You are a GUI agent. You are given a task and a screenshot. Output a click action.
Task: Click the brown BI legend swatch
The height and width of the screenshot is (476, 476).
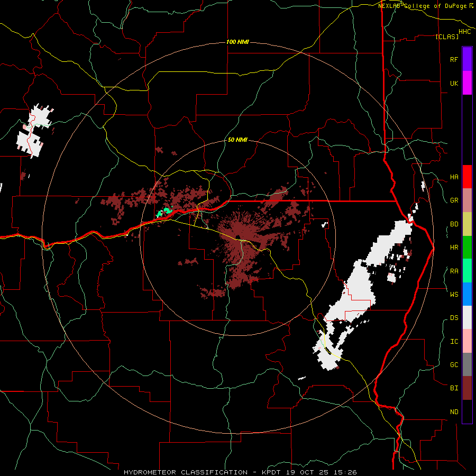pyautogui.click(x=467, y=388)
